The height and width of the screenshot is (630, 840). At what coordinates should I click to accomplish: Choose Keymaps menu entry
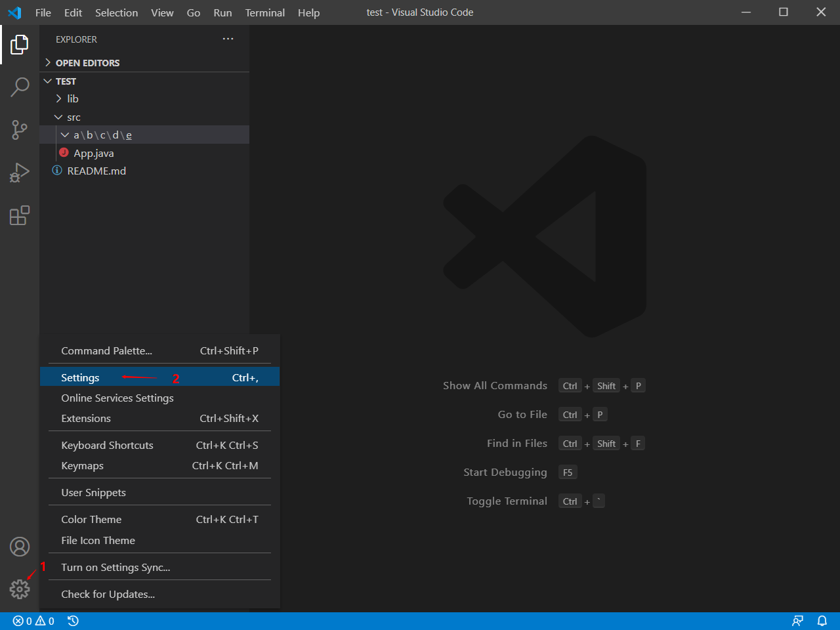coord(159,465)
